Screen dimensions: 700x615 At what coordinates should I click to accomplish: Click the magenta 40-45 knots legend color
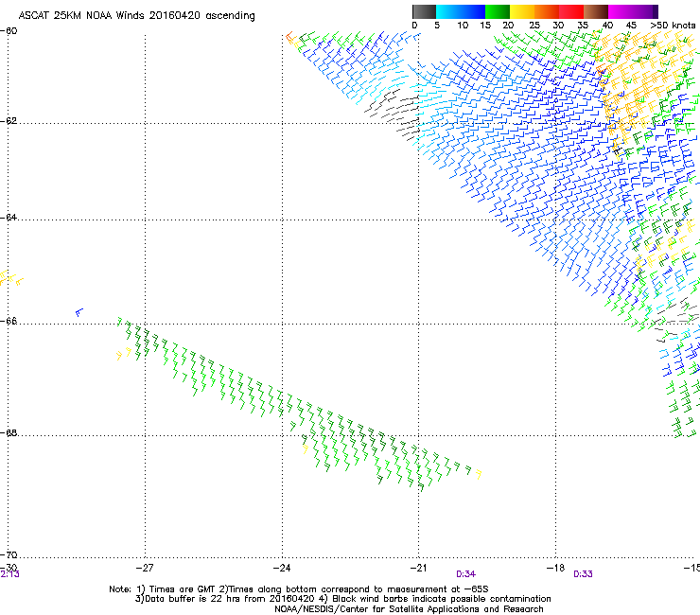pos(621,11)
